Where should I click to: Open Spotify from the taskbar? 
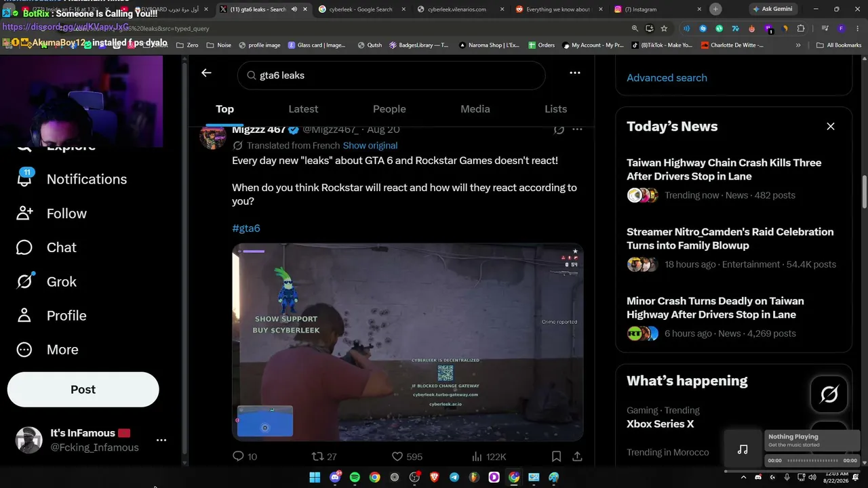tap(355, 477)
